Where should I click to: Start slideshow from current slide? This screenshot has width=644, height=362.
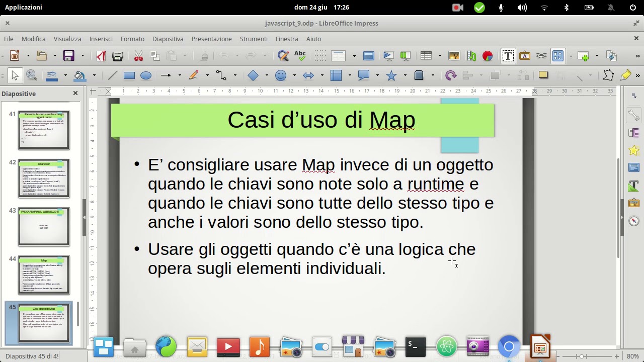(406, 56)
